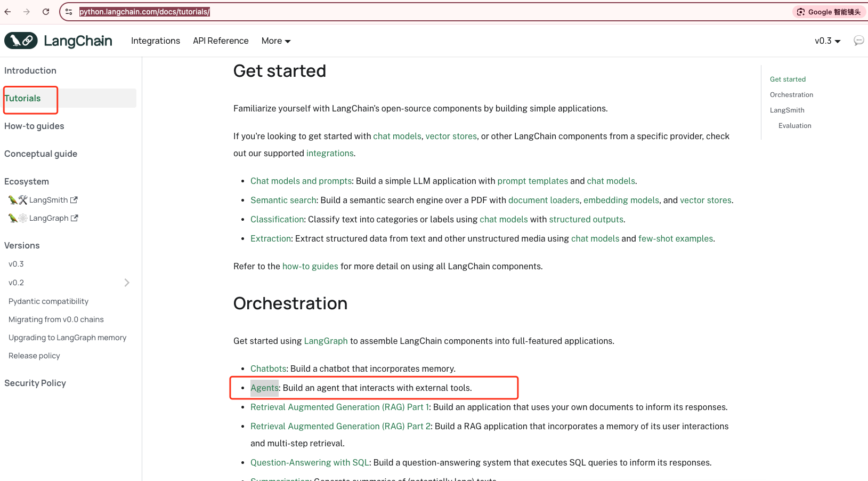The height and width of the screenshot is (481, 868).
Task: Open Question-Answering with SQL link
Action: 310,462
